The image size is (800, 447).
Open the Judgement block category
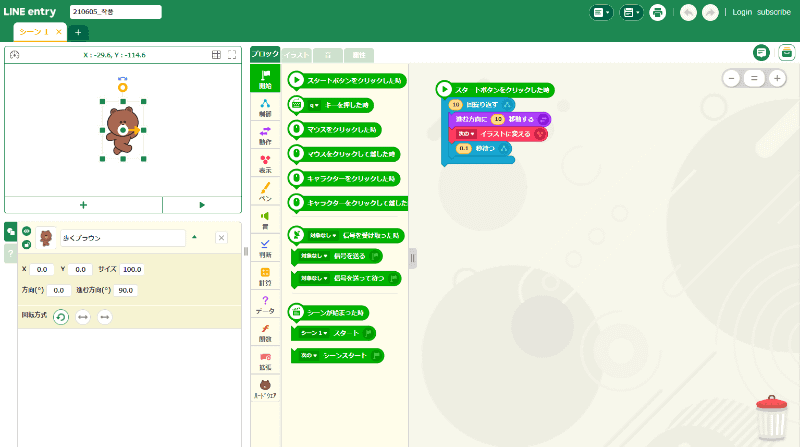(265, 248)
